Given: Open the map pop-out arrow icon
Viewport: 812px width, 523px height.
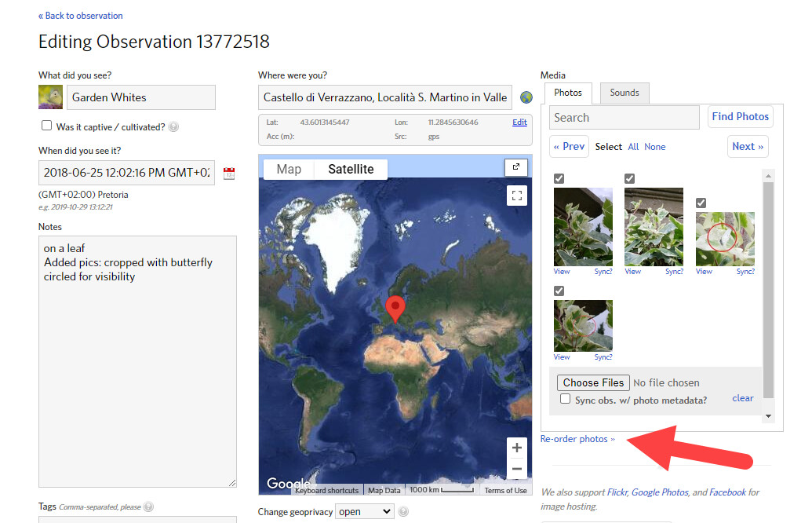Looking at the screenshot, I should [x=516, y=167].
